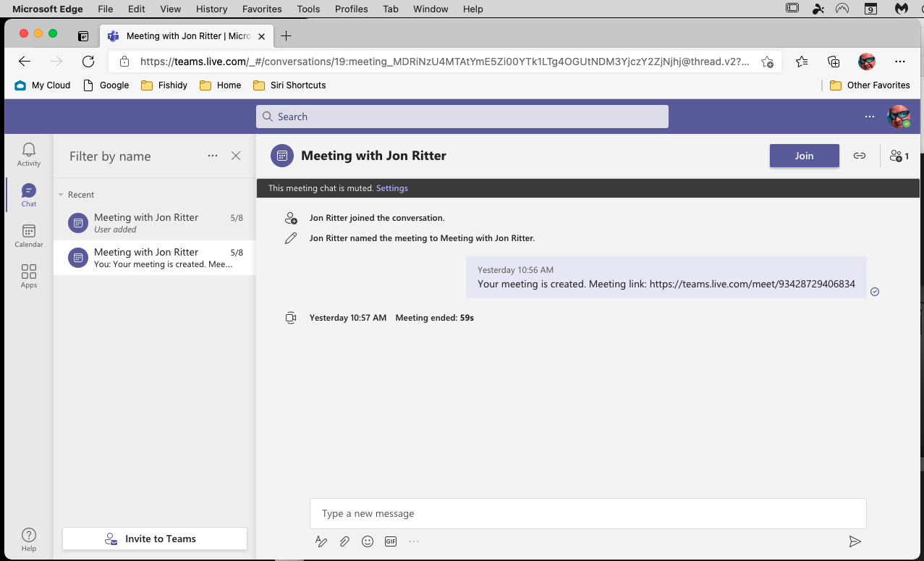Open the Edge Favorites list icon
The width and height of the screenshot is (924, 561).
click(x=802, y=62)
